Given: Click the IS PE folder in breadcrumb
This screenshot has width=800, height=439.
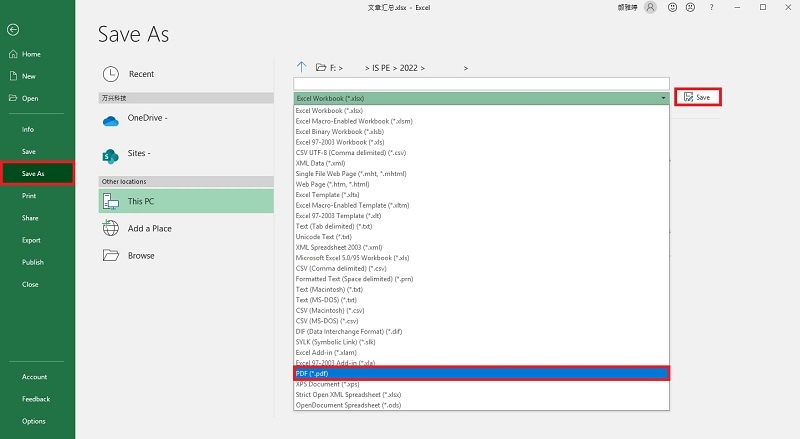Looking at the screenshot, I should click(x=381, y=68).
